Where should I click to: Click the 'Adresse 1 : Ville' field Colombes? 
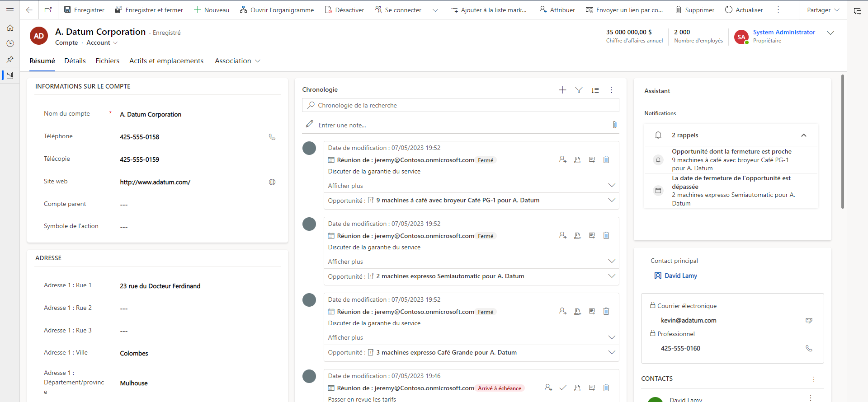134,353
